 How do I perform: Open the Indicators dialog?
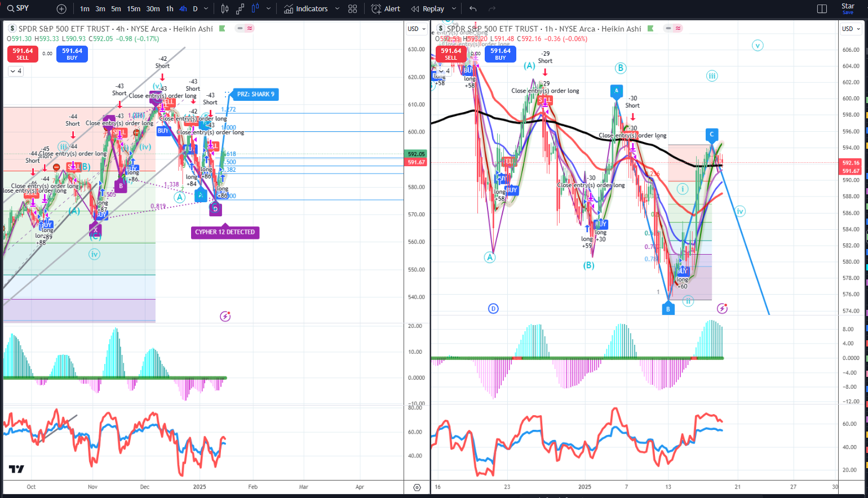(x=306, y=8)
